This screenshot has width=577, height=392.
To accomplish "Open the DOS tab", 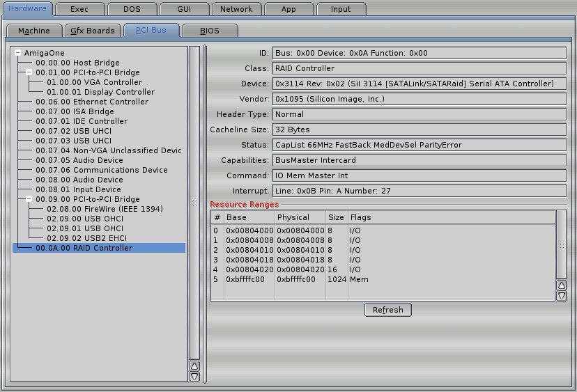I will (x=131, y=9).
